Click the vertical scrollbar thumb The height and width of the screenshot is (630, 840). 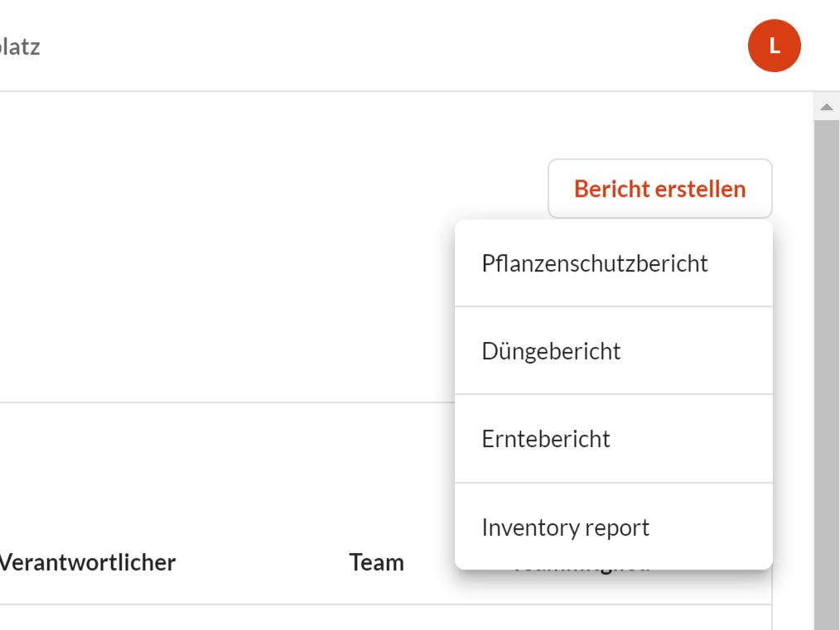pos(826,373)
